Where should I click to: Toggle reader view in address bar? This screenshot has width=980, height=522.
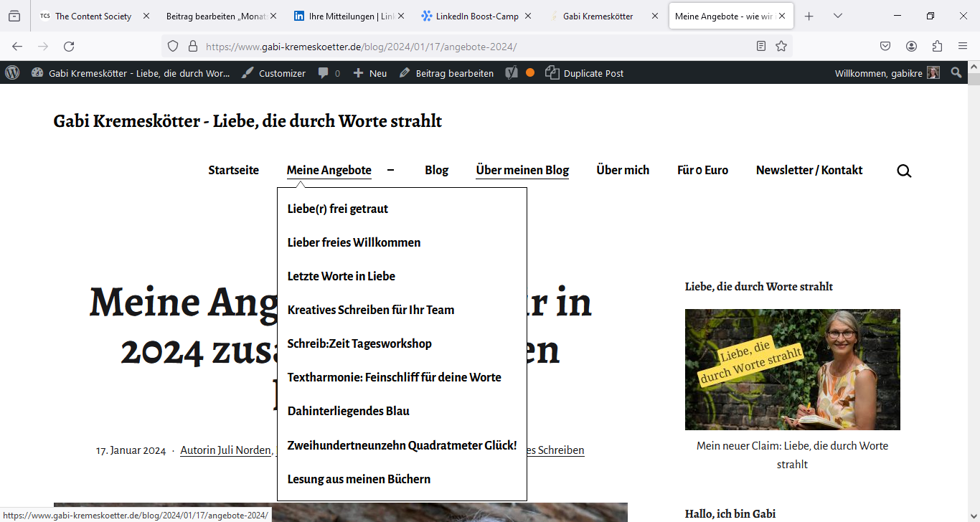point(761,46)
